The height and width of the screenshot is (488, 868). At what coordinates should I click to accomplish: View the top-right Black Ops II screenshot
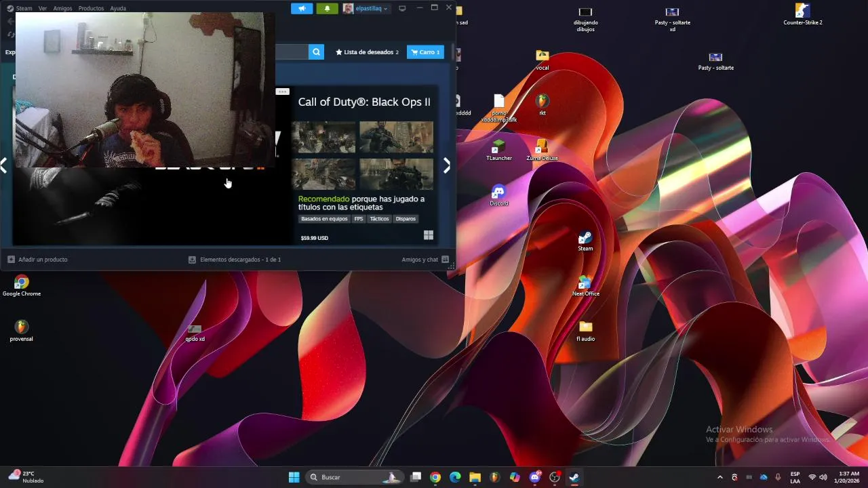coord(396,137)
